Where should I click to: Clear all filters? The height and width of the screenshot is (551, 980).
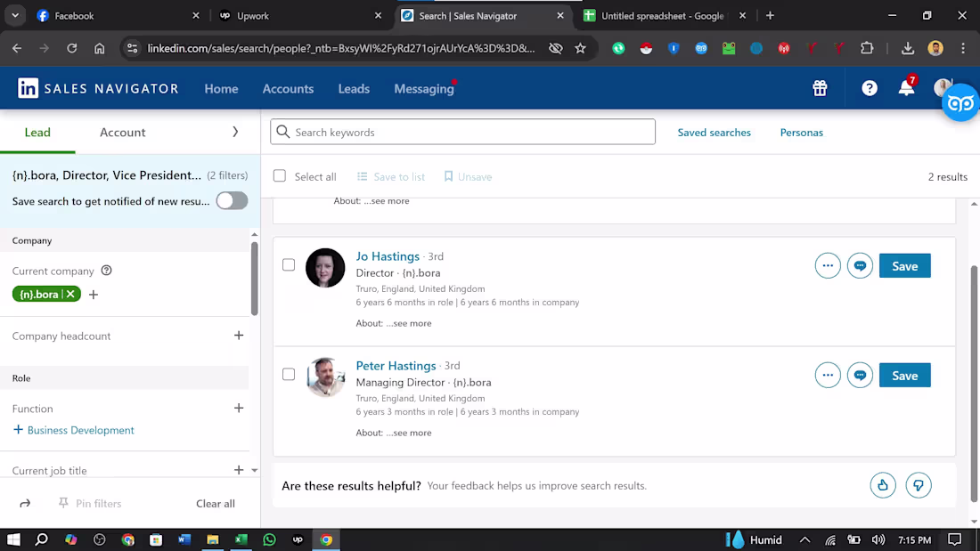pyautogui.click(x=215, y=504)
